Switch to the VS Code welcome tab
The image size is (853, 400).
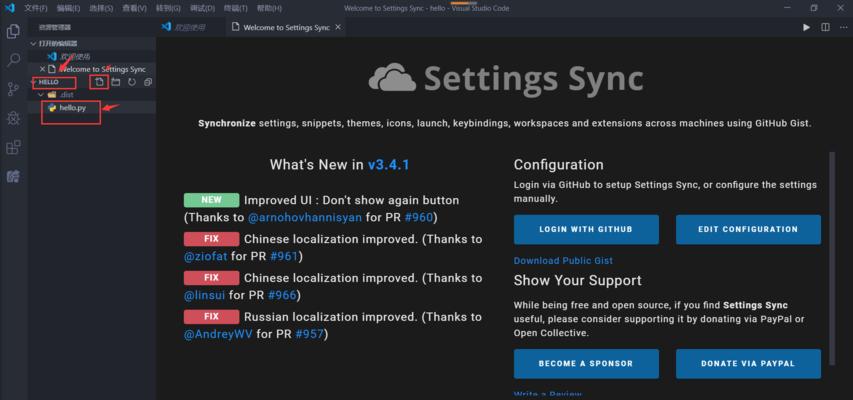tap(190, 27)
